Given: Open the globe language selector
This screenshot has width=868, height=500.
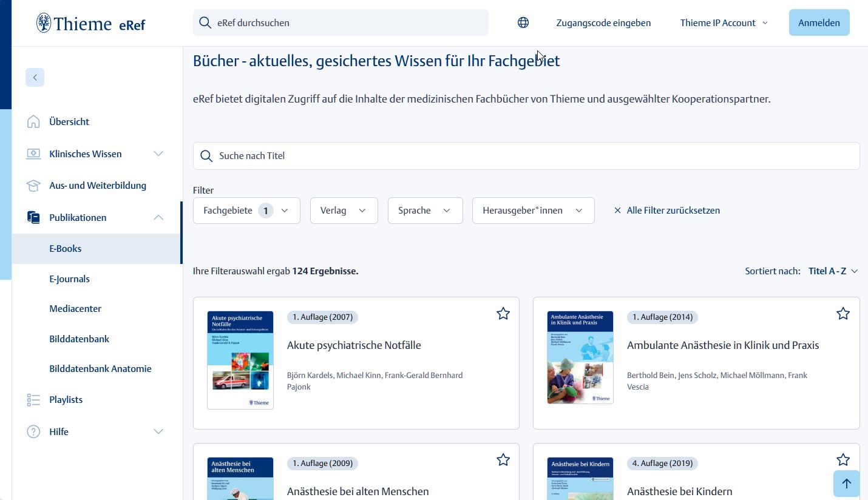Looking at the screenshot, I should tap(523, 23).
